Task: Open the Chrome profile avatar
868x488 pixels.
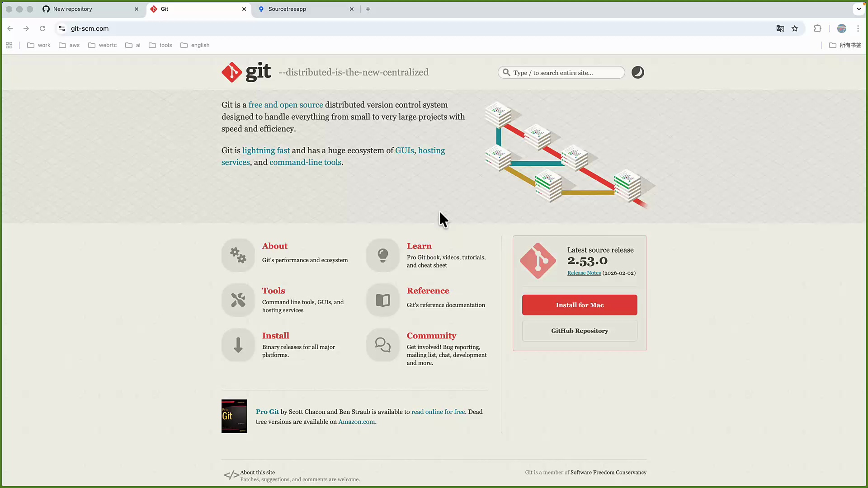Action: click(842, 28)
